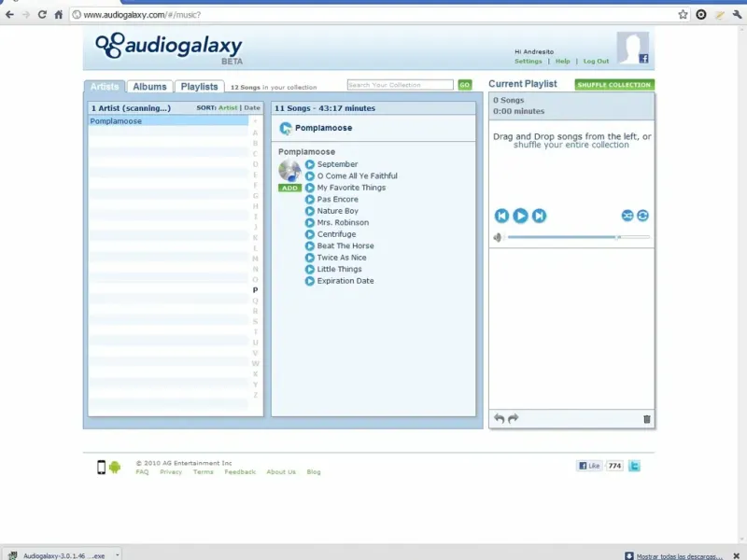This screenshot has height=560, width=747.
Task: Click the Facebook badge on profile picture
Action: pos(643,59)
